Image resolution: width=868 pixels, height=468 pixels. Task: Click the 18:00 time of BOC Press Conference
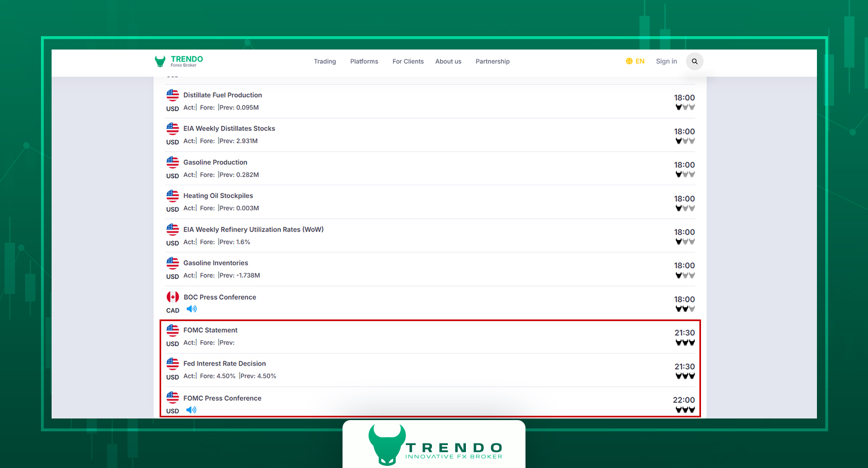point(685,299)
